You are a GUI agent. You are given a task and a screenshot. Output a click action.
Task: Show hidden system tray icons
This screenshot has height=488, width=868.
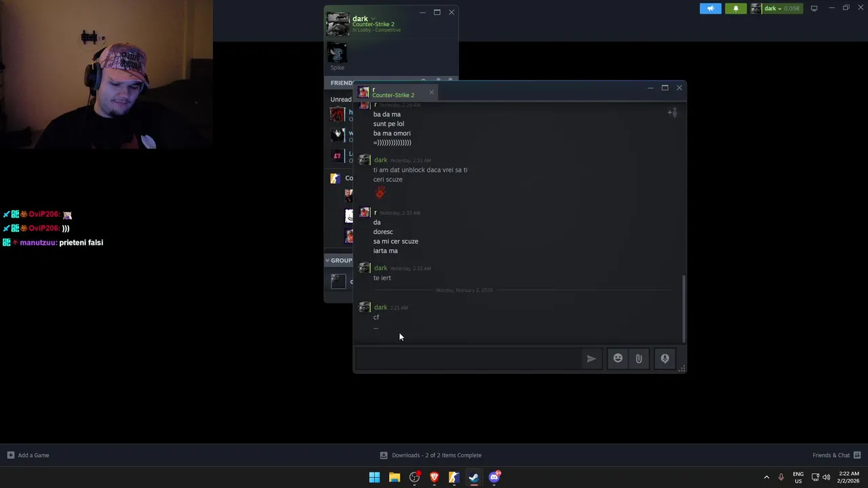767,477
